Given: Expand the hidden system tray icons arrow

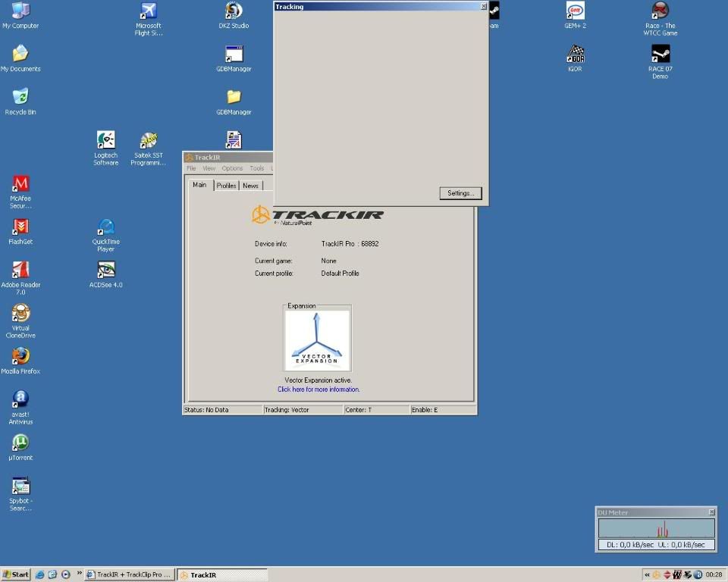Looking at the screenshot, I should pyautogui.click(x=647, y=574).
